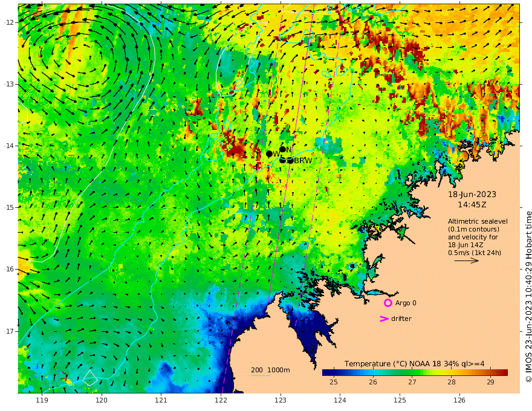Select the black dot marked N
This screenshot has width=532, height=411.
tap(283, 149)
